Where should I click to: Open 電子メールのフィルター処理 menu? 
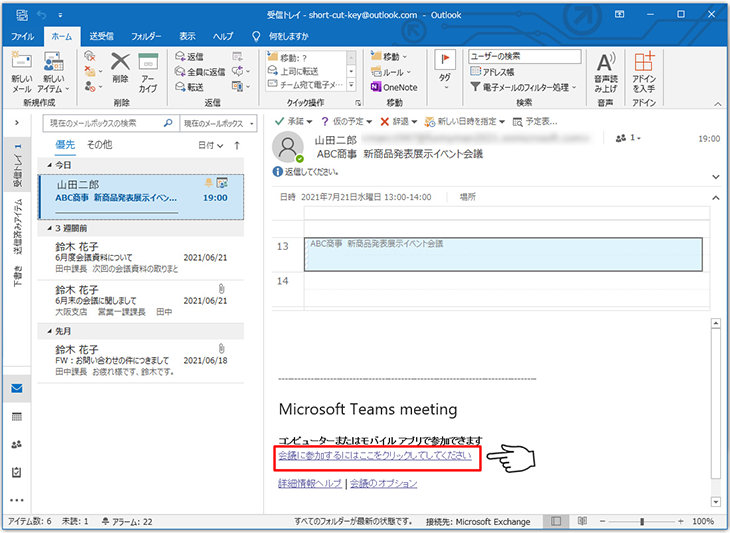click(x=523, y=87)
